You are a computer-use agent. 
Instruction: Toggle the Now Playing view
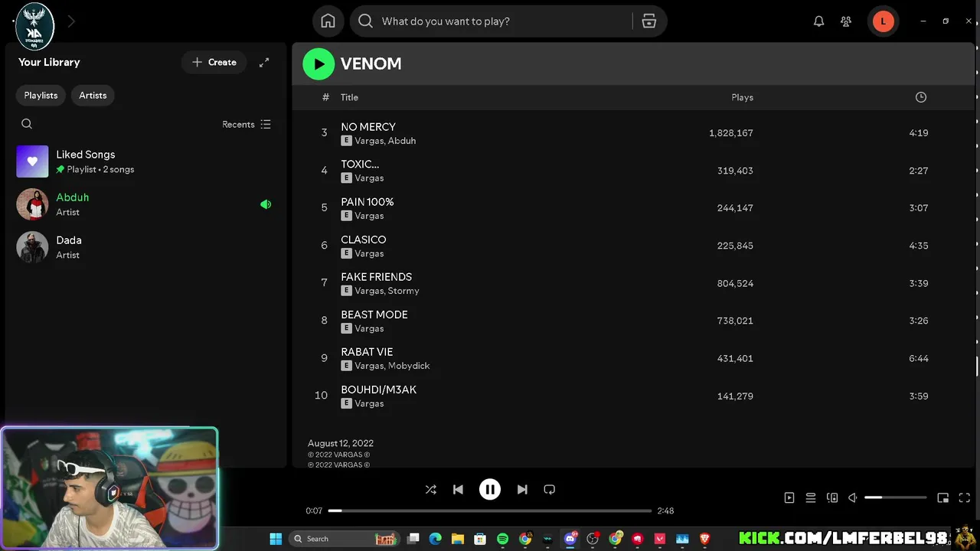coord(789,497)
